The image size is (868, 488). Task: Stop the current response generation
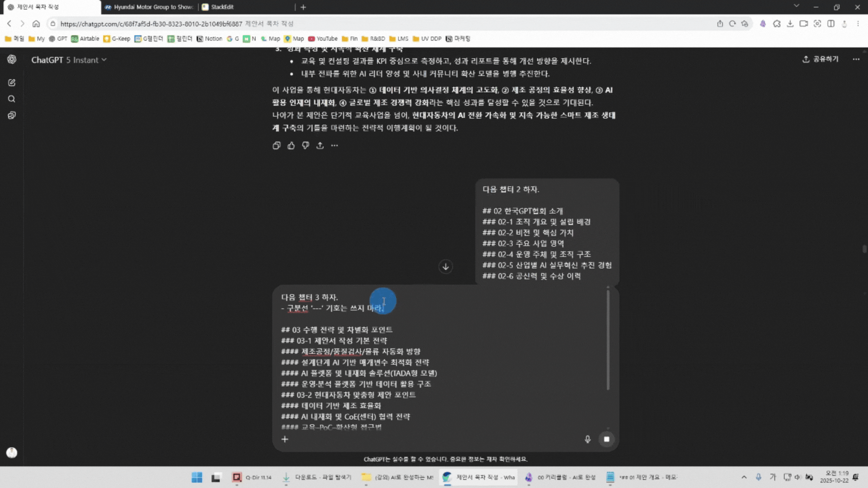(607, 439)
